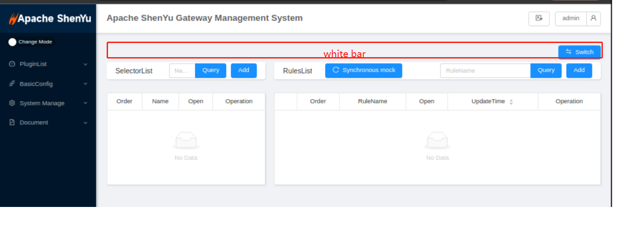Image resolution: width=644 pixels, height=226 pixels.
Task: Click the Document file icon
Action: click(12, 122)
